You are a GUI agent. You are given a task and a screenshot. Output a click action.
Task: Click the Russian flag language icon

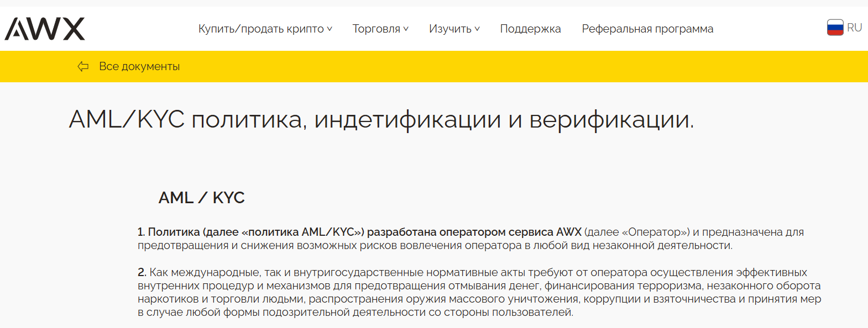click(835, 28)
